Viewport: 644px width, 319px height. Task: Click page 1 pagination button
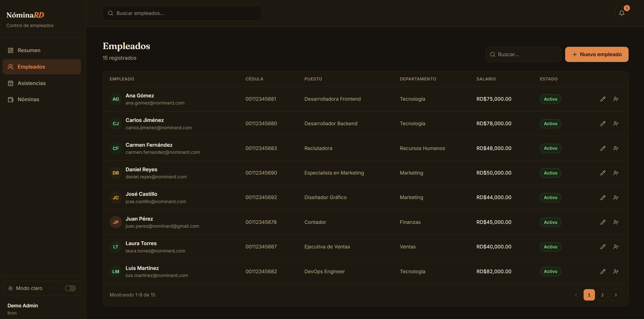[589, 295]
